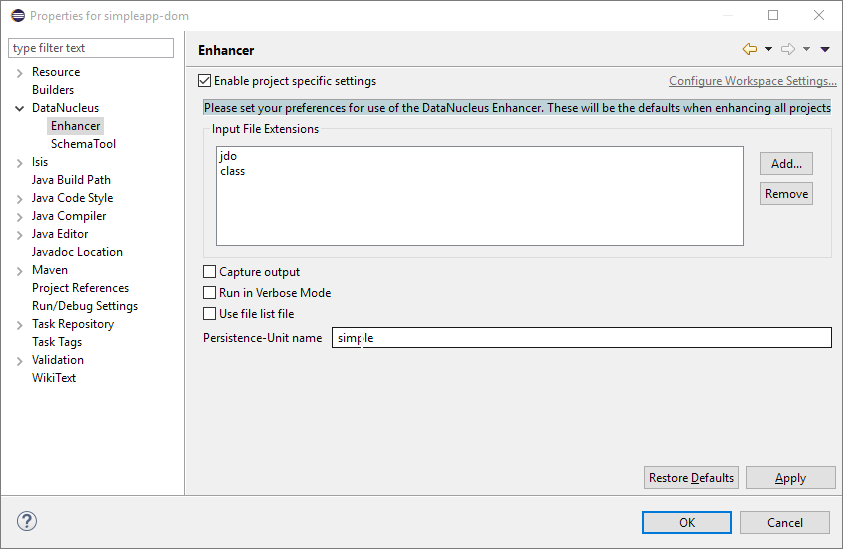Open Project References page
Viewport: 843px width, 549px height.
pyautogui.click(x=80, y=288)
